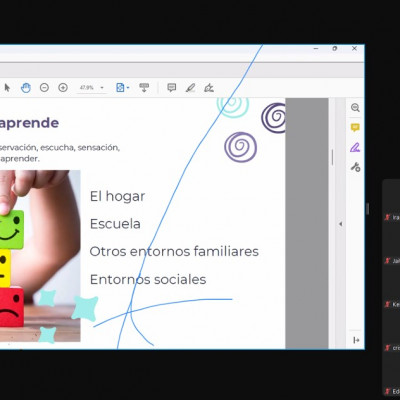
Task: Select the arrow selection tool
Action: pos(7,88)
